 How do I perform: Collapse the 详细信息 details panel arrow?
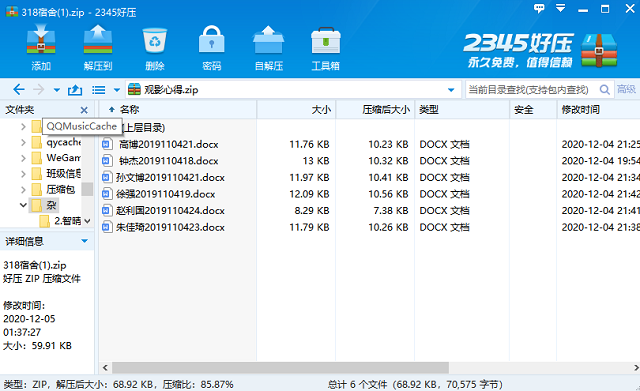point(84,241)
